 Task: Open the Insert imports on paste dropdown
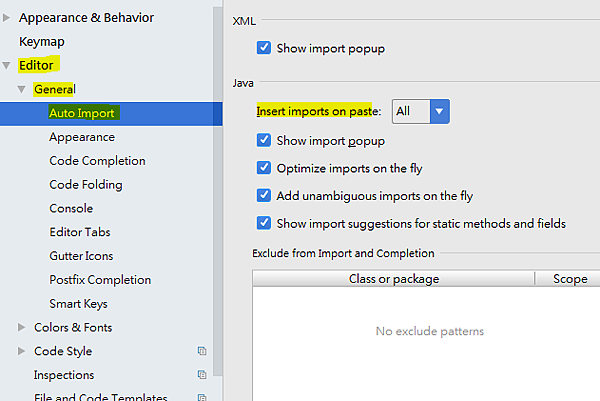click(x=439, y=111)
